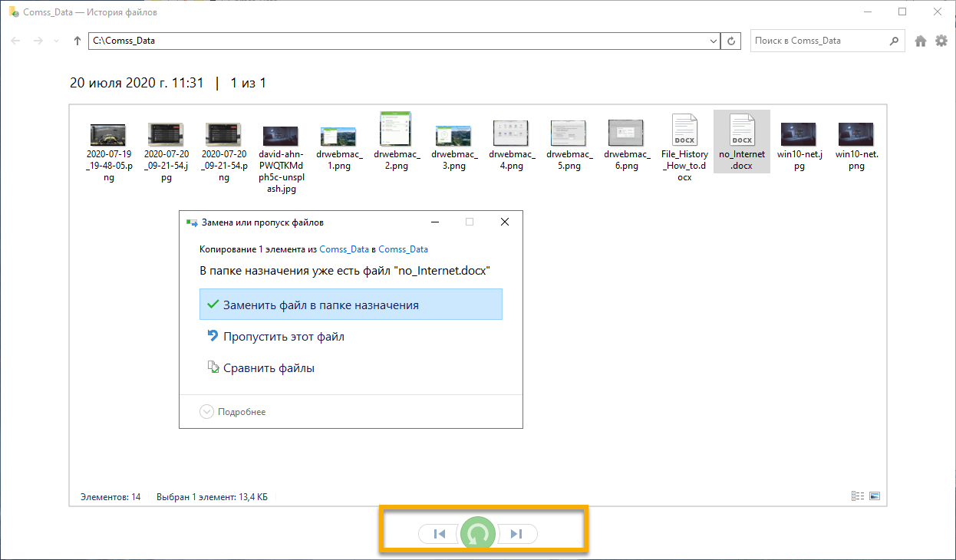Select file drwebmac_2.png

(397, 143)
